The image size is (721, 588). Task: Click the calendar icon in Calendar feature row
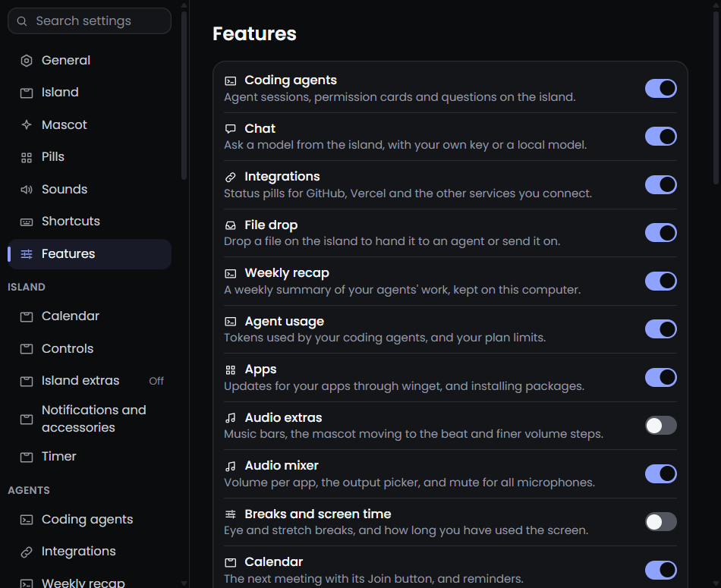coord(231,562)
